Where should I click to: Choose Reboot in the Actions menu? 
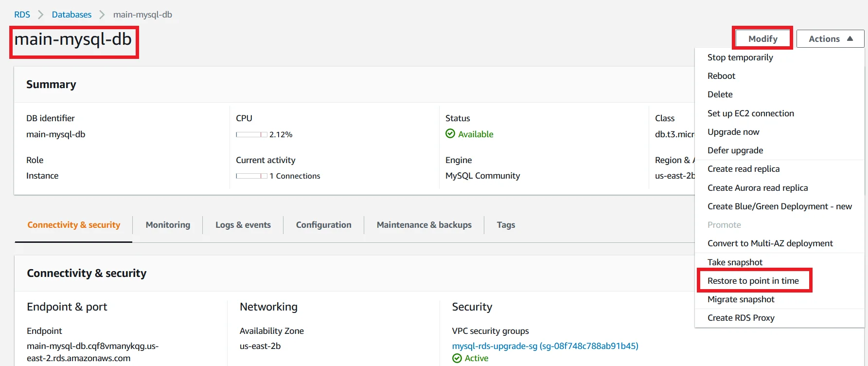click(x=721, y=76)
